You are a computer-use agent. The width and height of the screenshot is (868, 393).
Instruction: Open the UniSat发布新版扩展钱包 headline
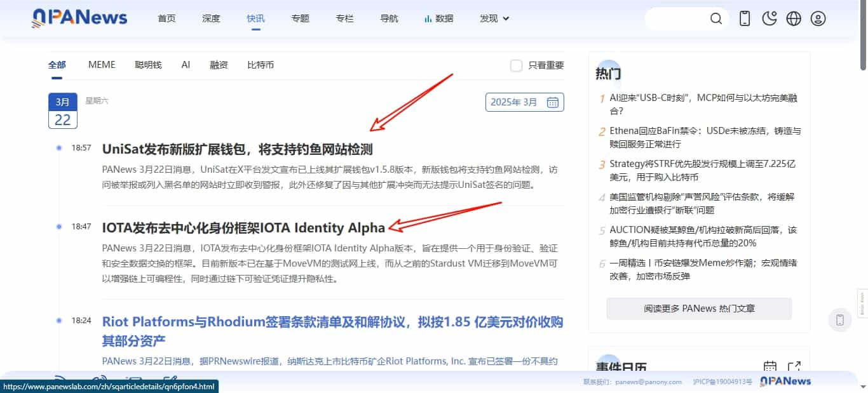[237, 149]
